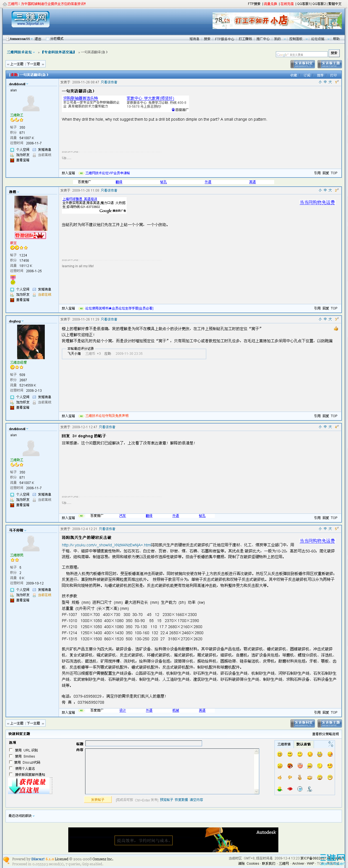Click the arrows icon beside 默认表情 tab
The image size is (348, 868).
[331, 744]
